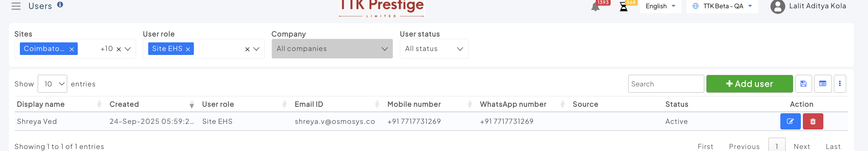Open the column view options icon
This screenshot has height=151, width=868.
pos(822,83)
